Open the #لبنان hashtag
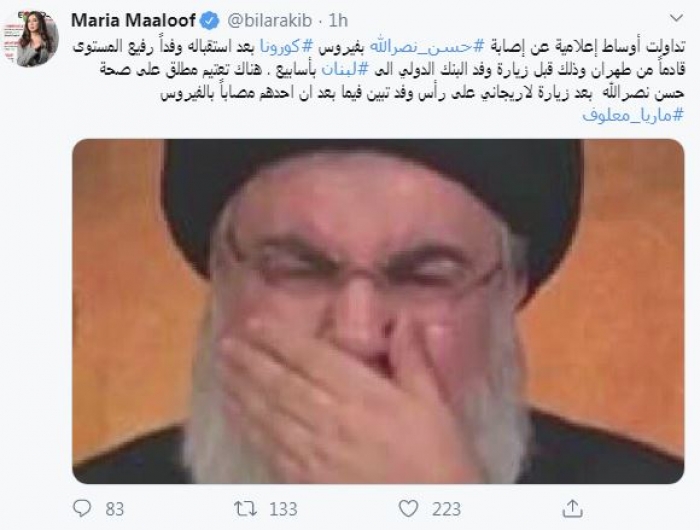Screen dimensions: 700x530 [343, 70]
